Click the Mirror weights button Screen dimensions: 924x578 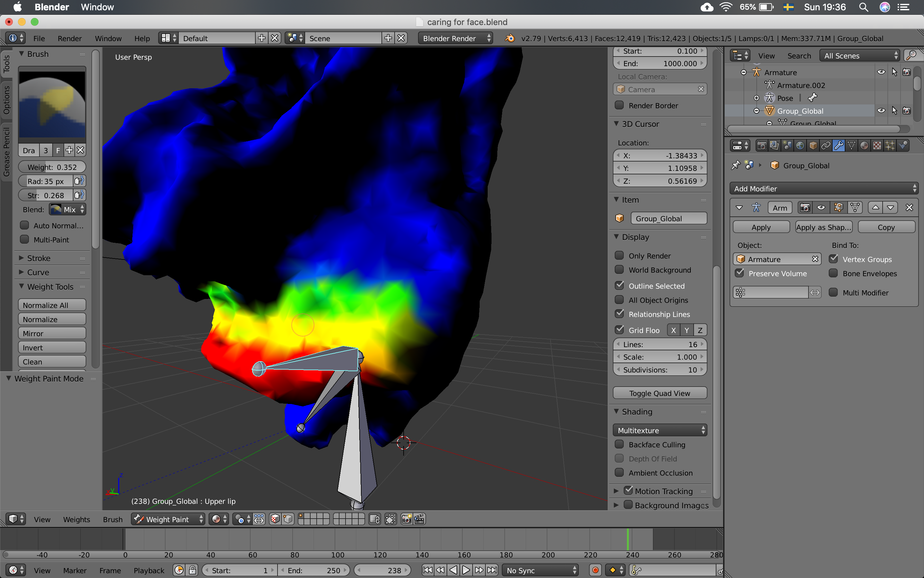coord(52,333)
